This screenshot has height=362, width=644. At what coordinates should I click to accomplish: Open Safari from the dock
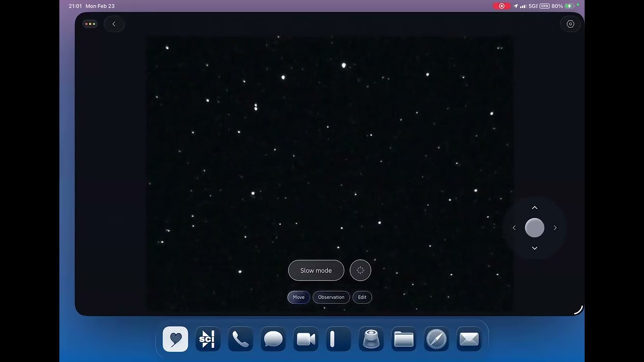point(436,339)
